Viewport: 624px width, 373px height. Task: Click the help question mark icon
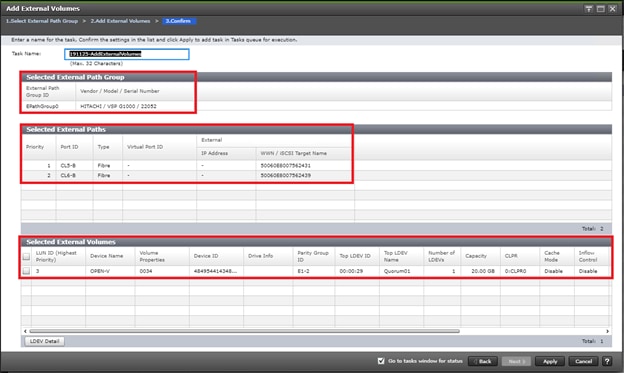607,361
